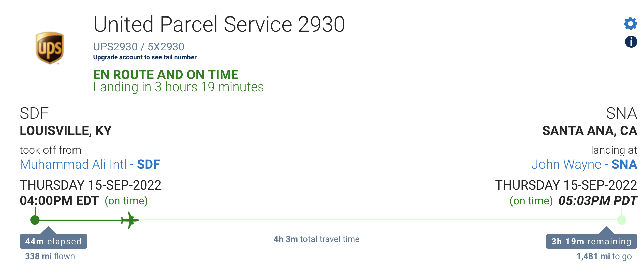Click the unflown light green flight track
Image resolution: width=644 pixels, height=274 pixels.
click(x=371, y=220)
